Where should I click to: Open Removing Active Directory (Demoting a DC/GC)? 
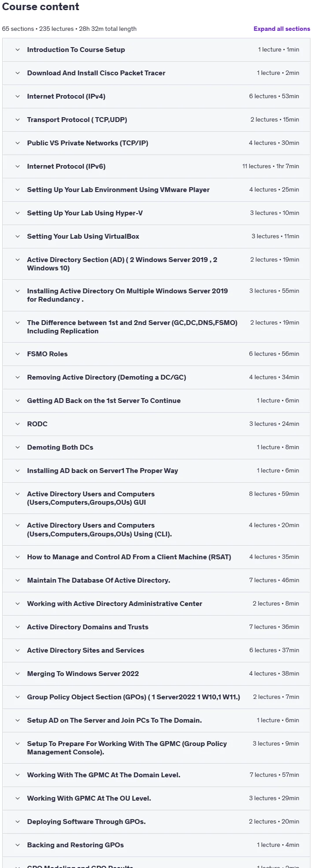(156, 377)
